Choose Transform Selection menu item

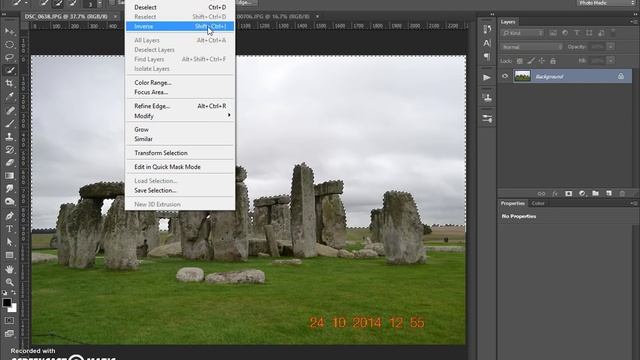tap(180, 153)
